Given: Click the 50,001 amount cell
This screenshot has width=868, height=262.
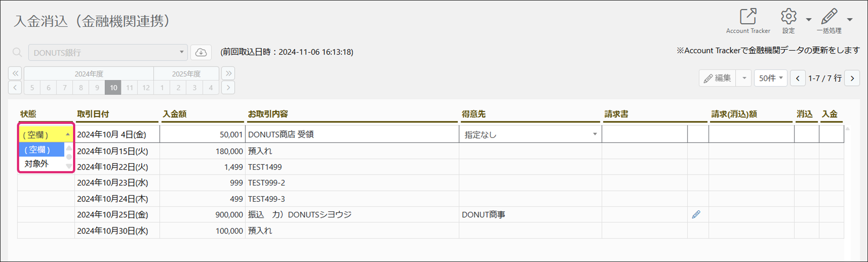Looking at the screenshot, I should coord(203,135).
